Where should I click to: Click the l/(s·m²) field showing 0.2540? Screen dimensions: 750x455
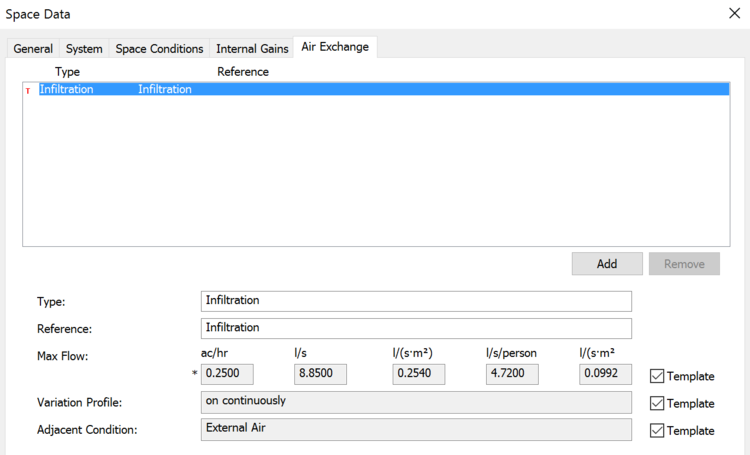(419, 374)
